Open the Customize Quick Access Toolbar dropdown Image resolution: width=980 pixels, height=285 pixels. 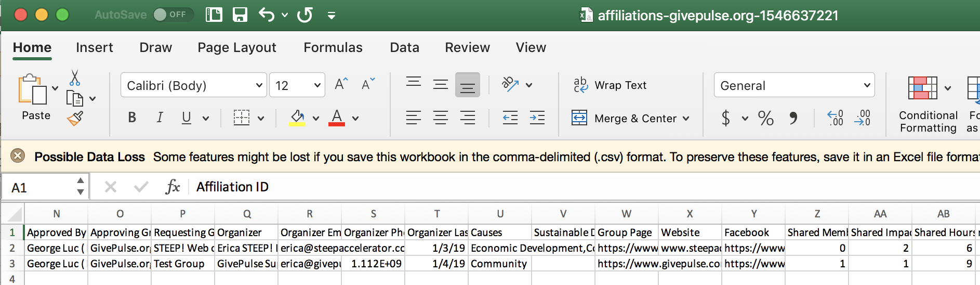tap(332, 16)
